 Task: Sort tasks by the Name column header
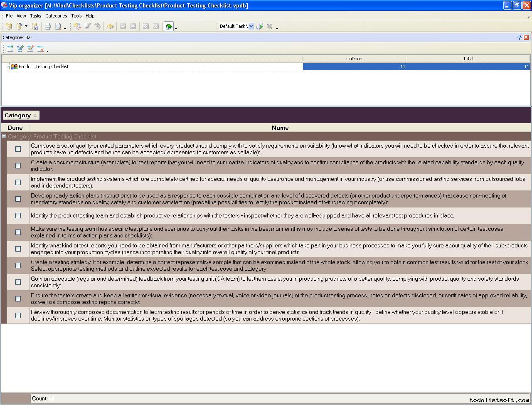[x=280, y=128]
